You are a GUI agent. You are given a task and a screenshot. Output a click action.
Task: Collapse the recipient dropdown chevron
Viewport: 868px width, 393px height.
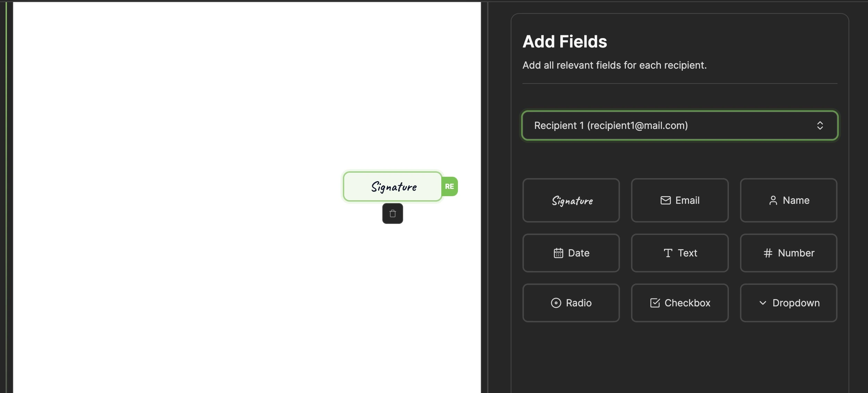point(821,125)
